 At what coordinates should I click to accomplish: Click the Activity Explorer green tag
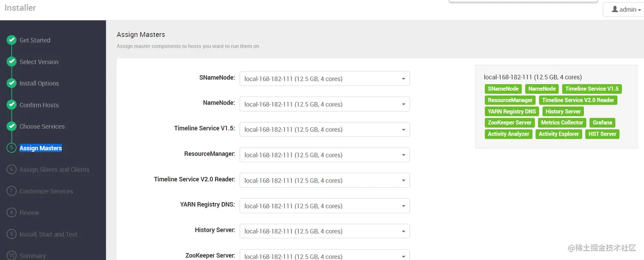558,134
